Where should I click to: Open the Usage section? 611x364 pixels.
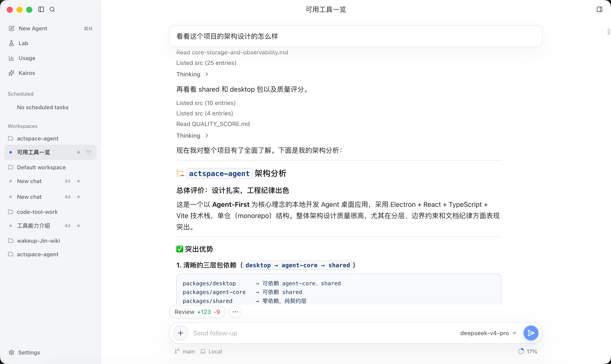click(50, 58)
